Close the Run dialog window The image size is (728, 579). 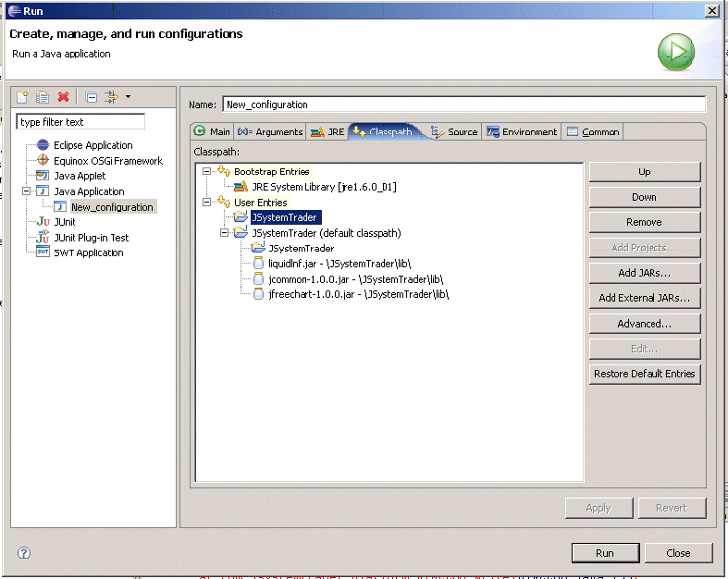coord(711,11)
